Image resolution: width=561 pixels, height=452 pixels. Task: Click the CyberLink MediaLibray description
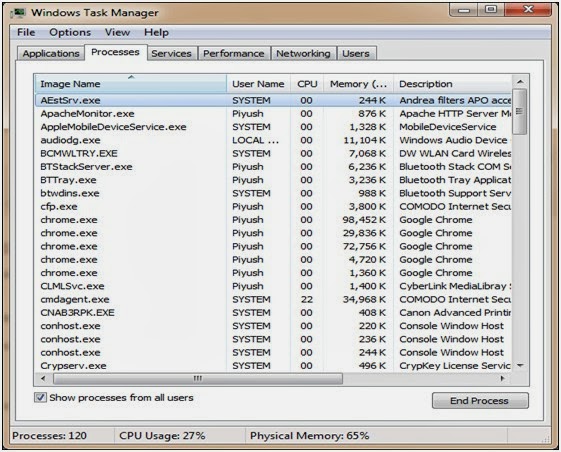455,286
